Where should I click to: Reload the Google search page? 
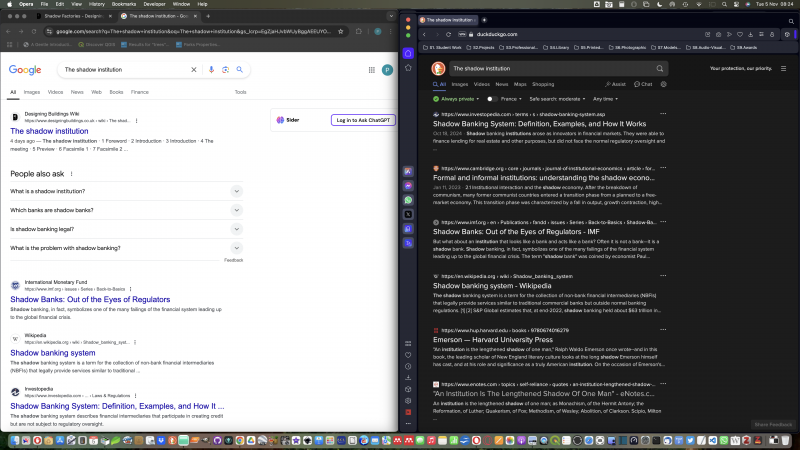pos(34,31)
